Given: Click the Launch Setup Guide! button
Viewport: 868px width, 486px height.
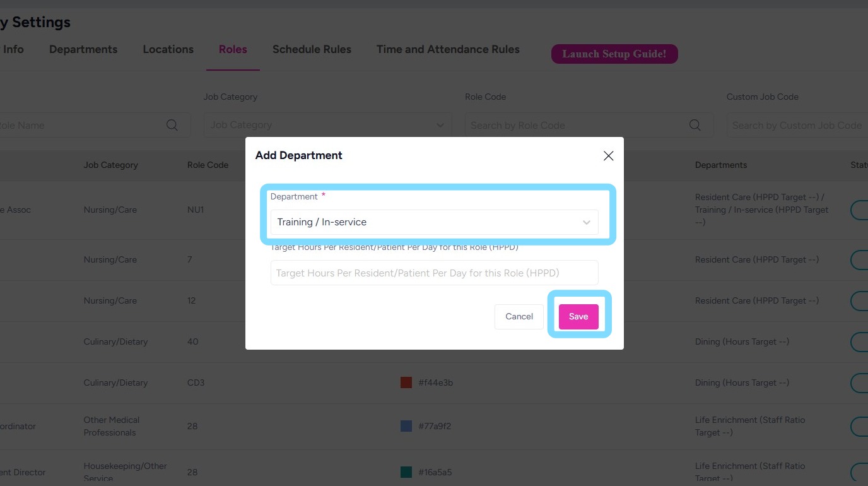Looking at the screenshot, I should coord(614,54).
